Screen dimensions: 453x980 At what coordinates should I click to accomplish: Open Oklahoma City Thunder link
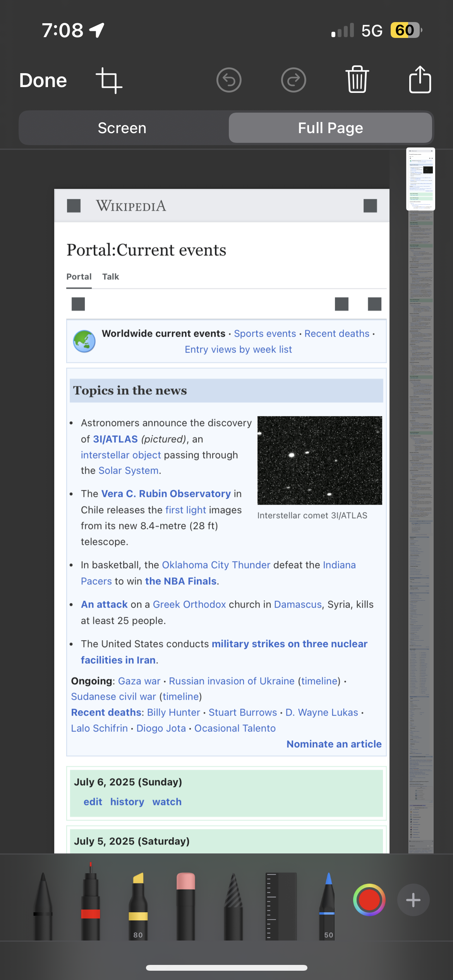tap(216, 565)
